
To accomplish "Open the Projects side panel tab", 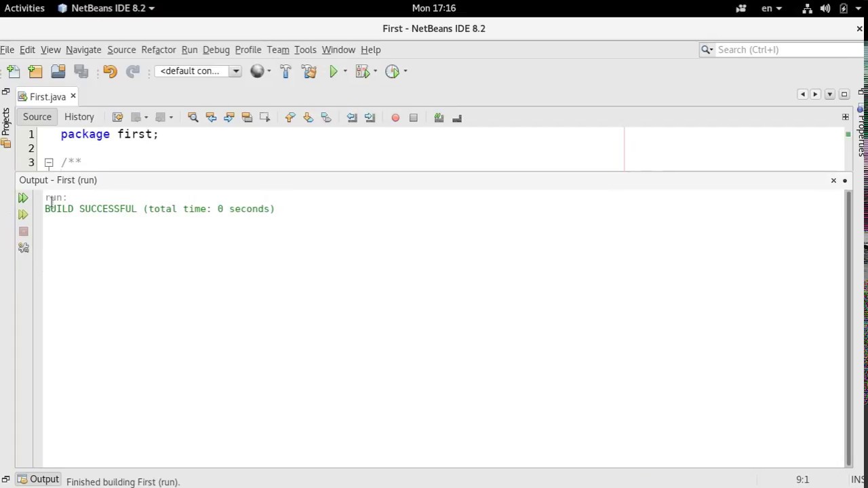I will 6,127.
